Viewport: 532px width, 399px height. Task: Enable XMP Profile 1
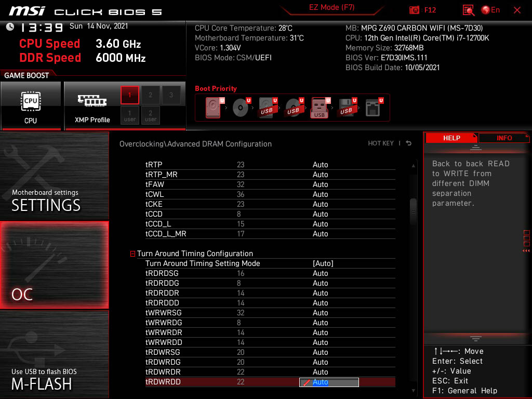130,95
